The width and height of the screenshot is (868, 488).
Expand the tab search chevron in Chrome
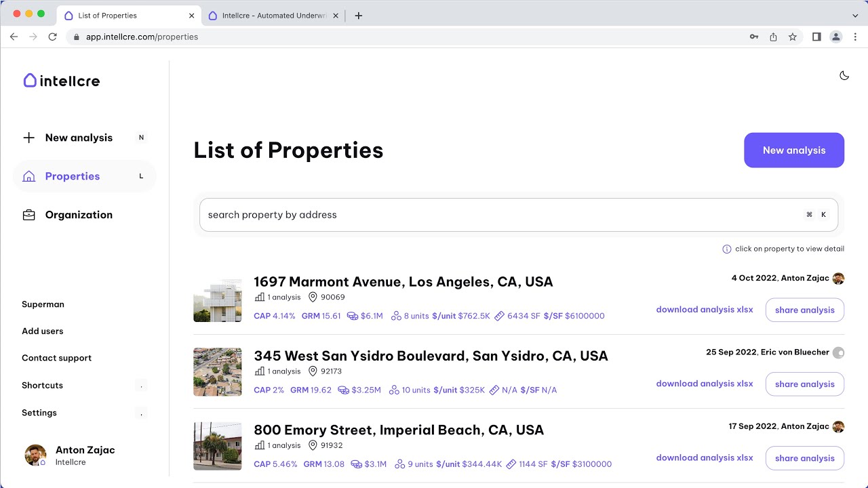(855, 16)
